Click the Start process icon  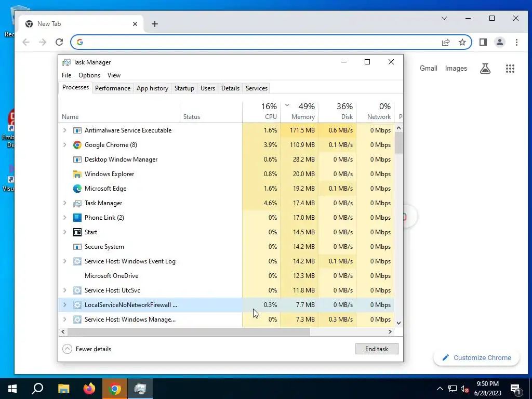[x=77, y=232]
